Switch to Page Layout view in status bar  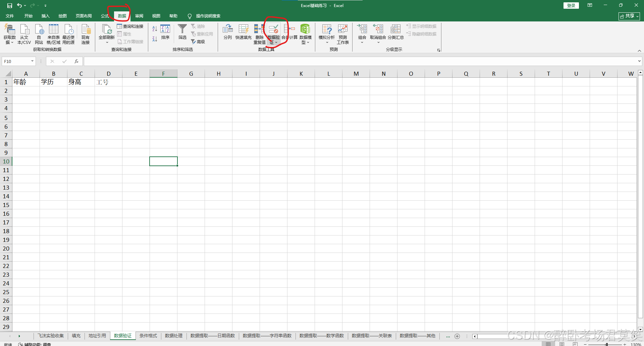click(562, 344)
